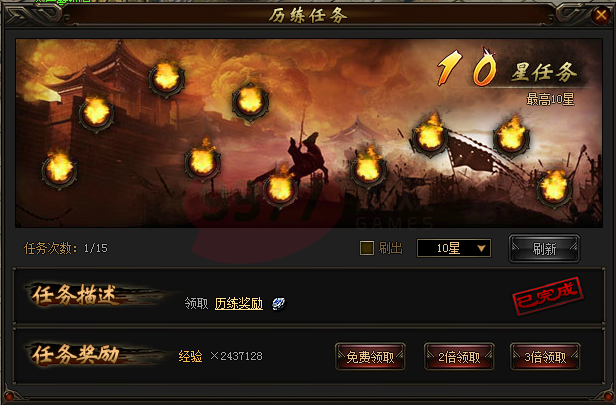Screen dimensions: 616x405
Task: Click the 免费领取 free claim button
Action: coord(370,357)
